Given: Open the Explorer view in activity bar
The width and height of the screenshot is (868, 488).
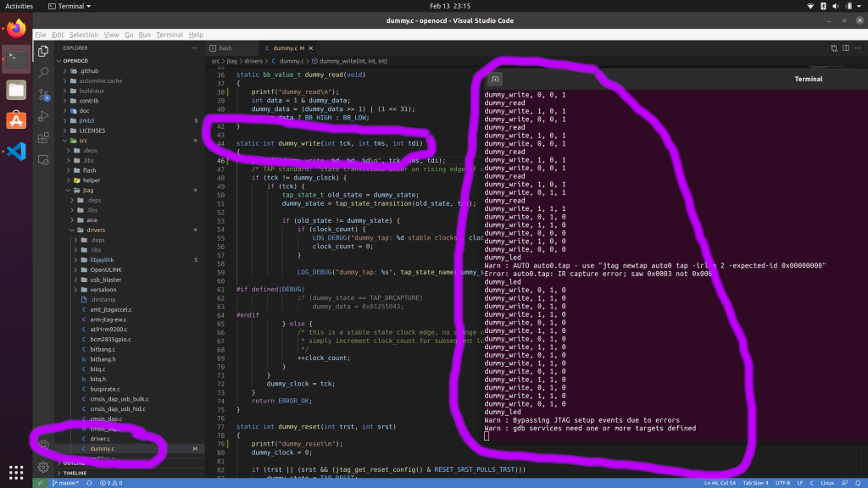Looking at the screenshot, I should click(43, 51).
